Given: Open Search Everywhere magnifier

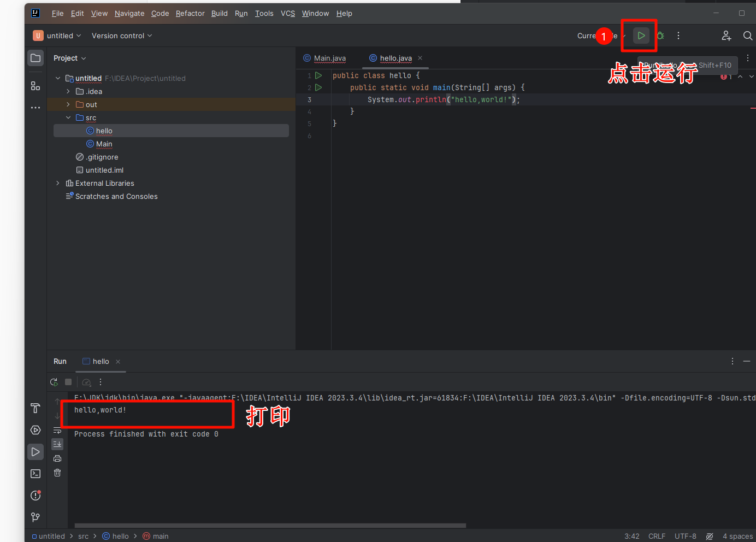Looking at the screenshot, I should pyautogui.click(x=748, y=36).
